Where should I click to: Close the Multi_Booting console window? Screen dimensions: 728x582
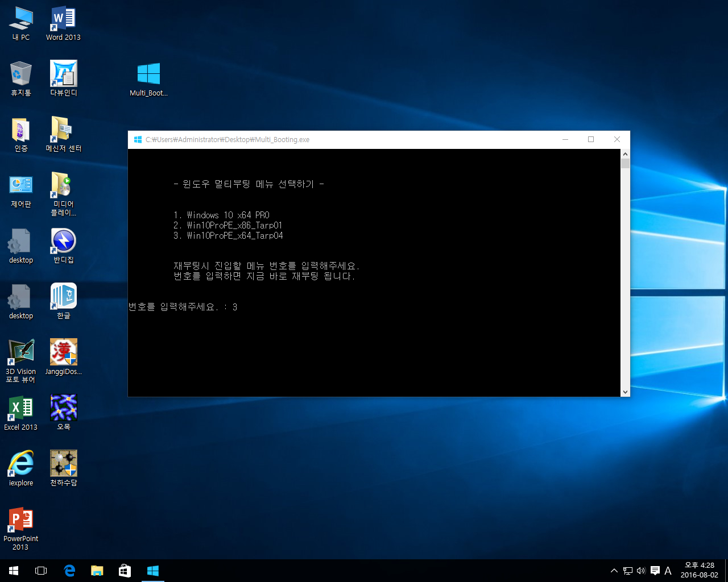coord(617,139)
